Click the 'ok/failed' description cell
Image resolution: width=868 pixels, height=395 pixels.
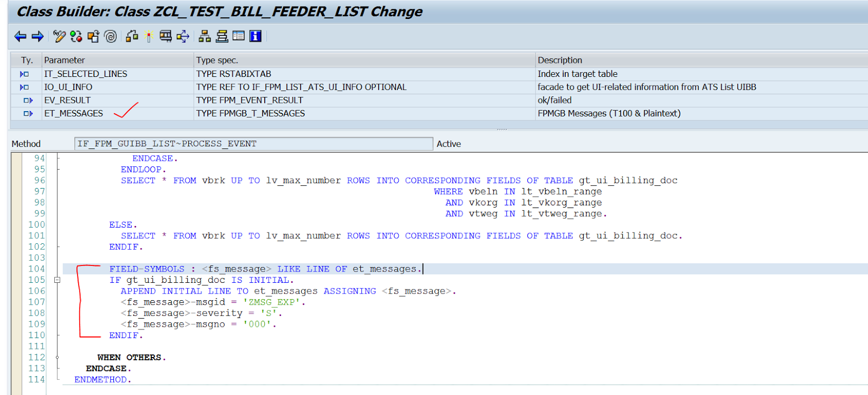pyautogui.click(x=701, y=100)
